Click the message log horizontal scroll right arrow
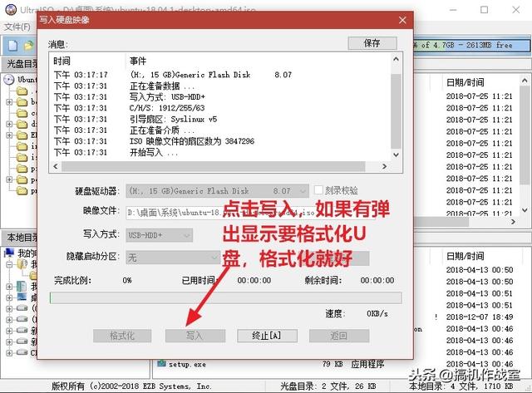 (384, 166)
